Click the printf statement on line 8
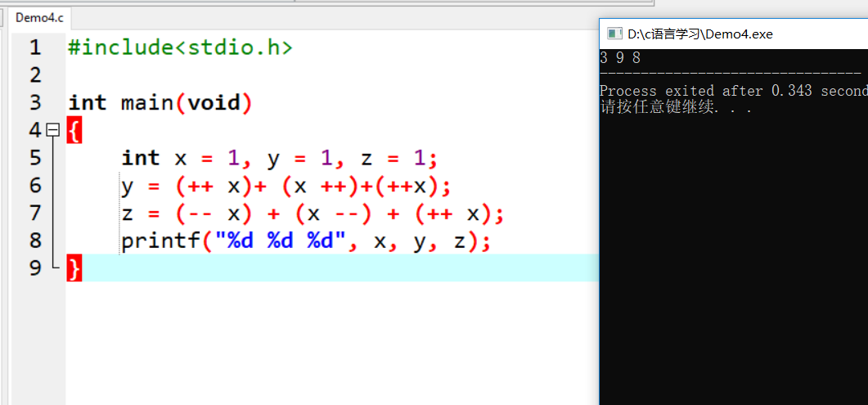 (x=307, y=241)
